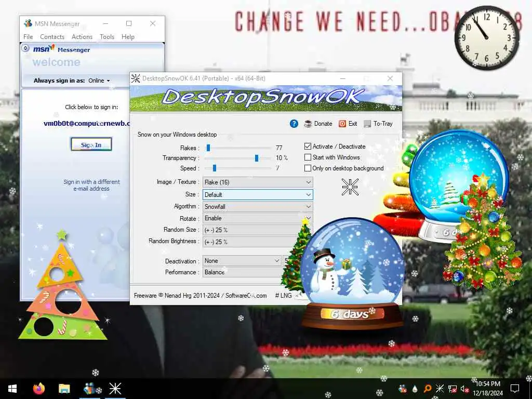Viewport: 532px width, 399px height.
Task: Click the colorful triangle Christmas tree gadget
Action: pyautogui.click(x=63, y=285)
